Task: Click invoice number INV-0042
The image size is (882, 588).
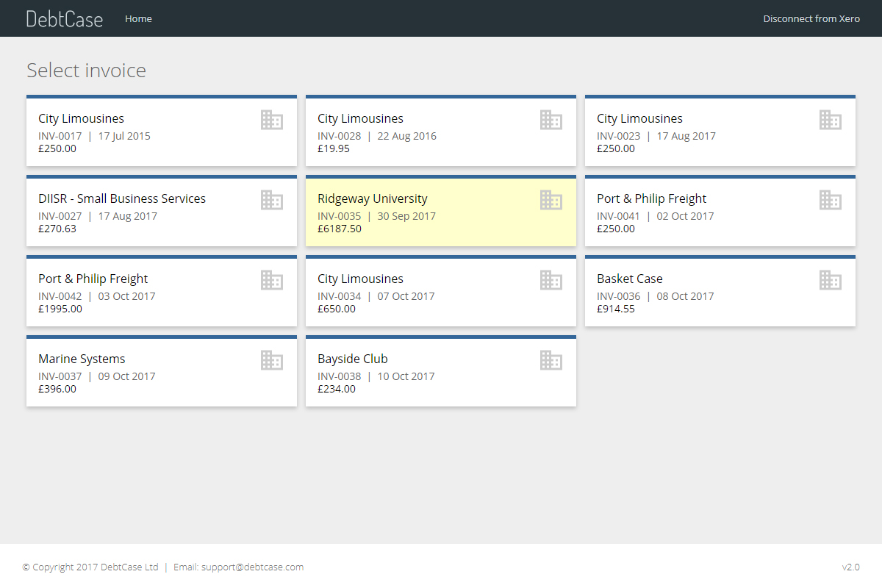Action: [60, 296]
